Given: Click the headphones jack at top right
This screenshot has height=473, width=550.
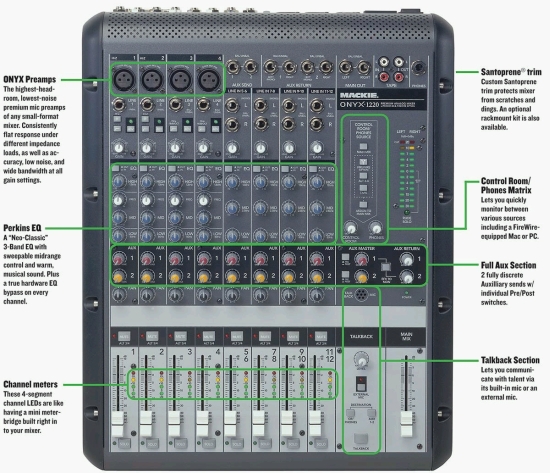Looking at the screenshot, I should click(x=418, y=67).
